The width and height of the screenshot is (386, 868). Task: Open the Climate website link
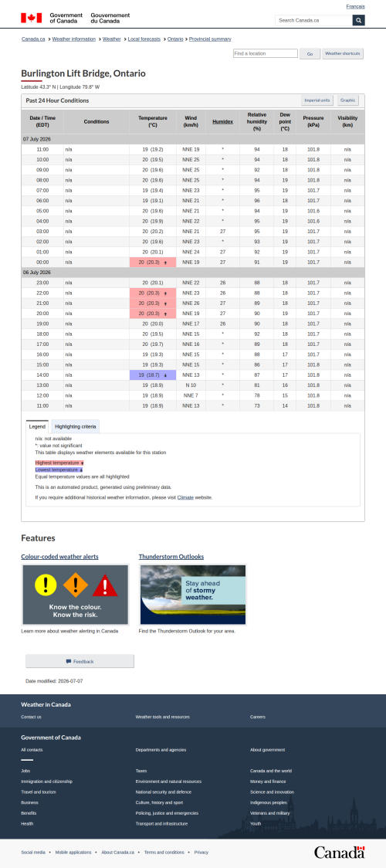(185, 497)
